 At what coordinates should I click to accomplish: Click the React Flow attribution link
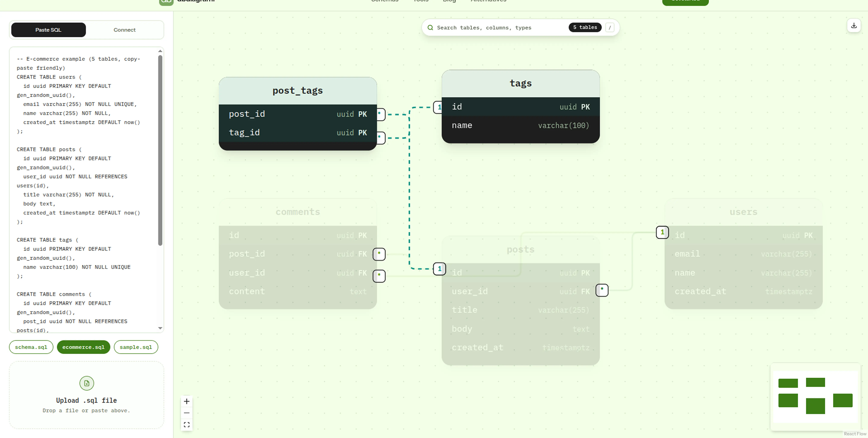(855, 434)
